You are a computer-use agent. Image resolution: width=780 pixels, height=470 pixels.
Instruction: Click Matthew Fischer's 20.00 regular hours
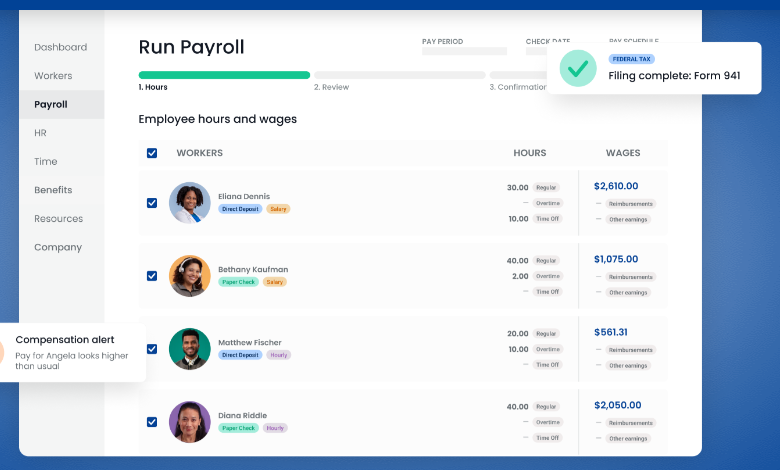pyautogui.click(x=517, y=334)
